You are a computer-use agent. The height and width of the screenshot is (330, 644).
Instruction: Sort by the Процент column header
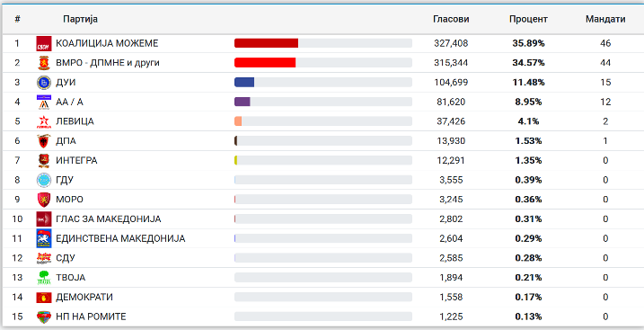point(528,19)
